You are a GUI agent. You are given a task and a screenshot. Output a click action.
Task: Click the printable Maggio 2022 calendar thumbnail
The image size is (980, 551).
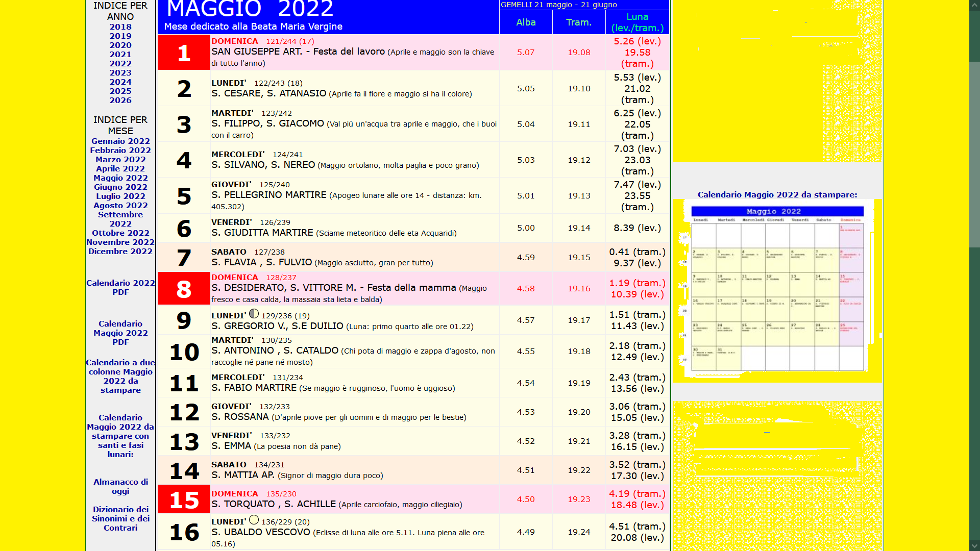777,290
